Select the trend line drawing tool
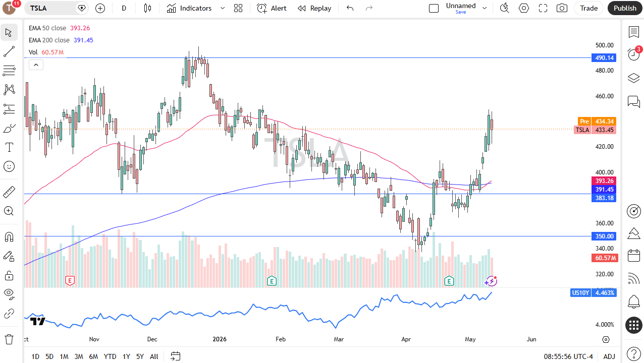644x363 pixels. click(x=9, y=51)
